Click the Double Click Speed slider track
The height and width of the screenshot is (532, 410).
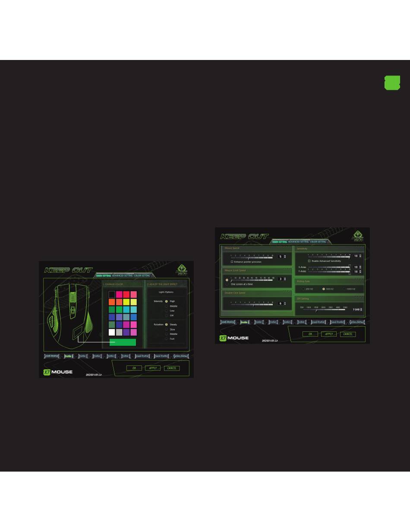tap(252, 304)
